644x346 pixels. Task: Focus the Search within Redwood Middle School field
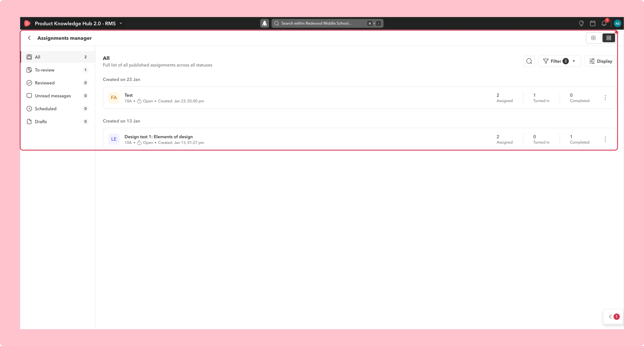(327, 23)
